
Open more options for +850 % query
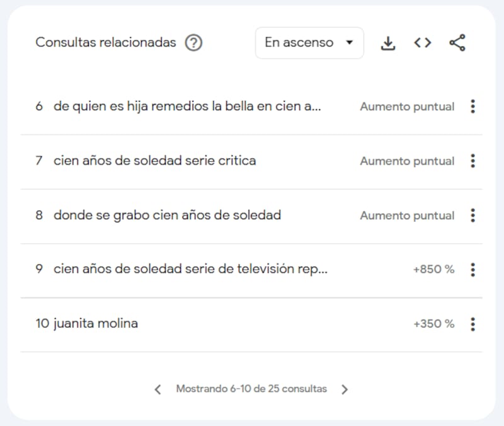tap(473, 270)
